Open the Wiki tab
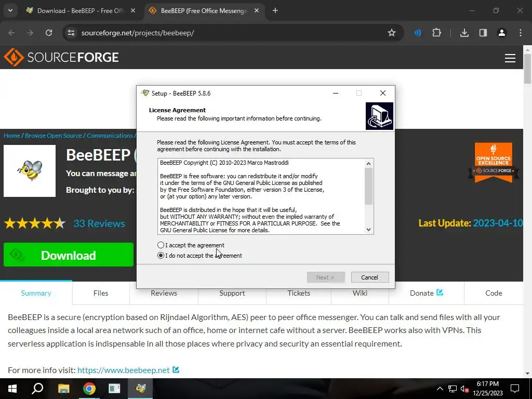The height and width of the screenshot is (399, 532). click(360, 293)
